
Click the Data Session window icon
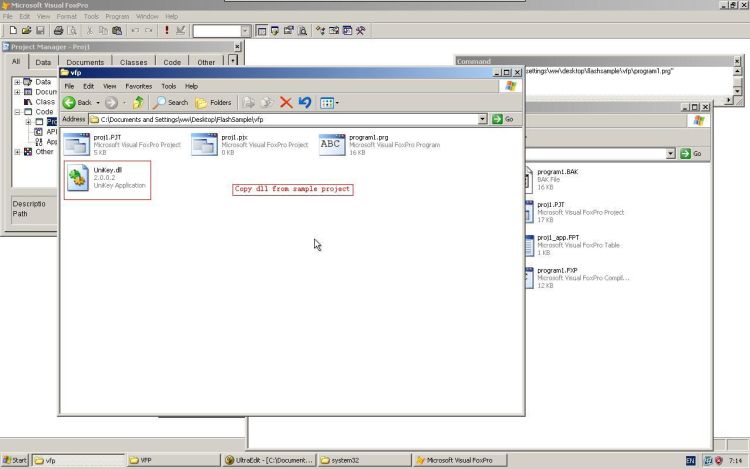click(275, 31)
